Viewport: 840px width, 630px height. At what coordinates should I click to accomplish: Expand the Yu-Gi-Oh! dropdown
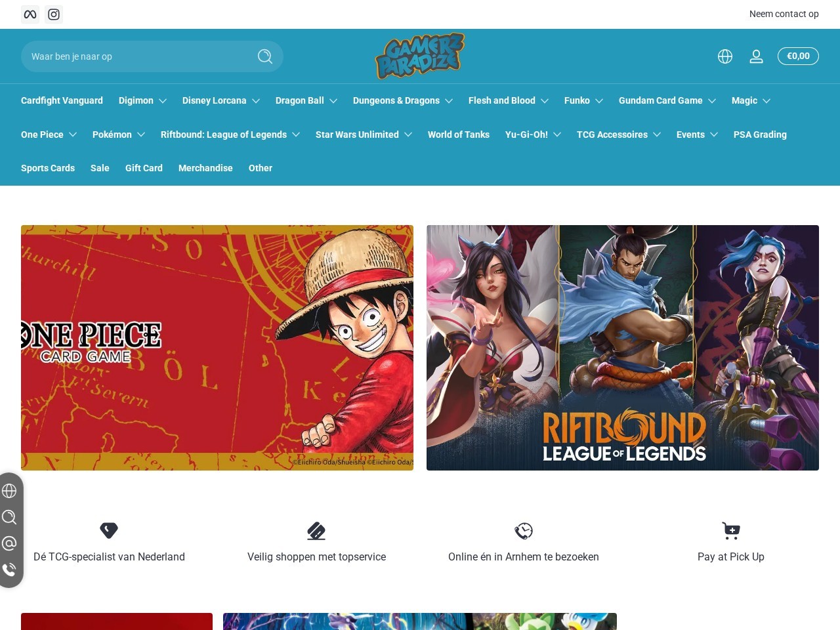coord(532,135)
